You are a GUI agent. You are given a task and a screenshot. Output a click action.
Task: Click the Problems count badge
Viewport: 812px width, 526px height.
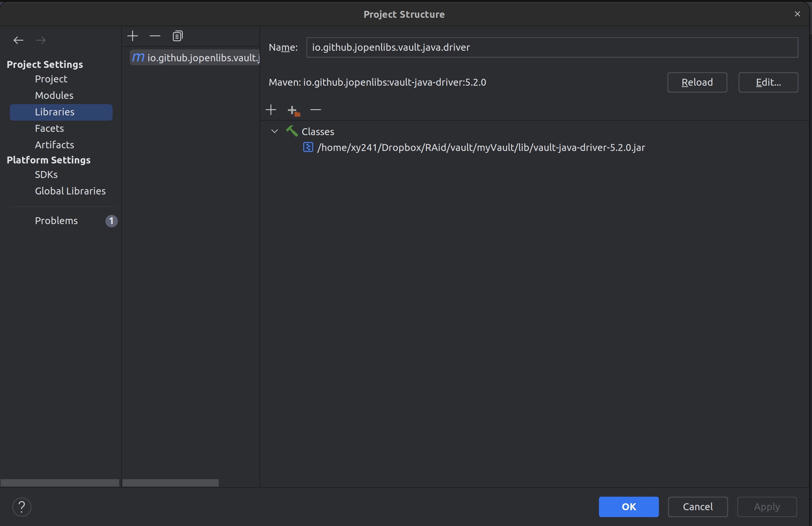pos(112,221)
